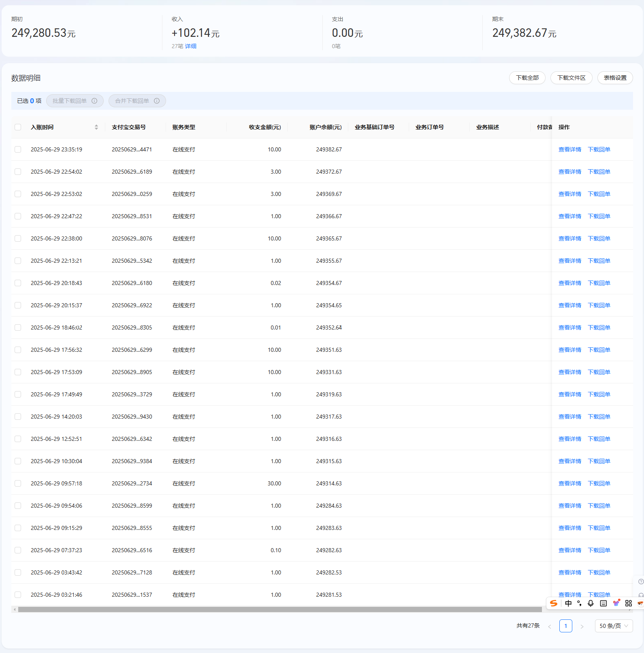
Task: Open 查看详情 for transaction 20250629...6189
Action: 569,172
